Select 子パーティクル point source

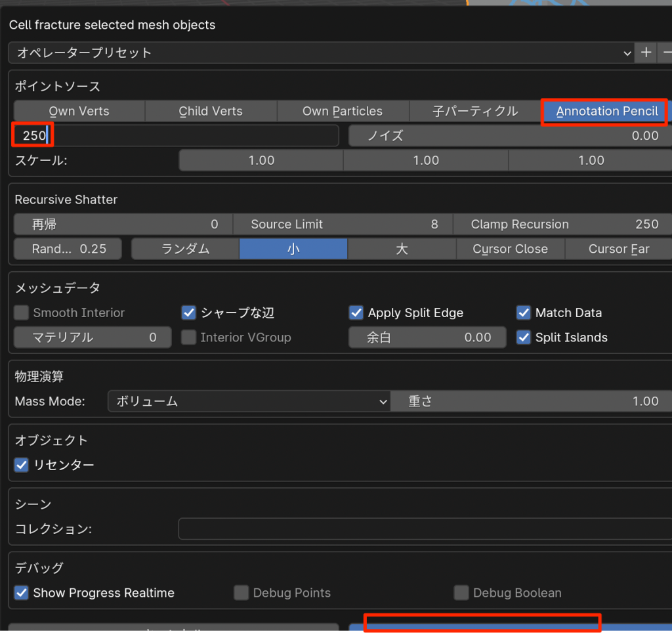475,111
